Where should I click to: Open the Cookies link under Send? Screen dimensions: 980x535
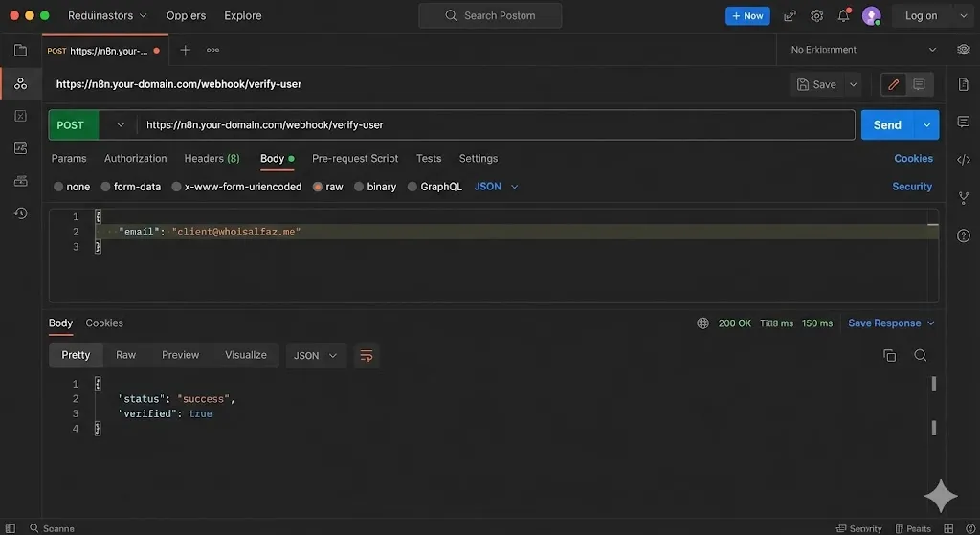pyautogui.click(x=913, y=159)
